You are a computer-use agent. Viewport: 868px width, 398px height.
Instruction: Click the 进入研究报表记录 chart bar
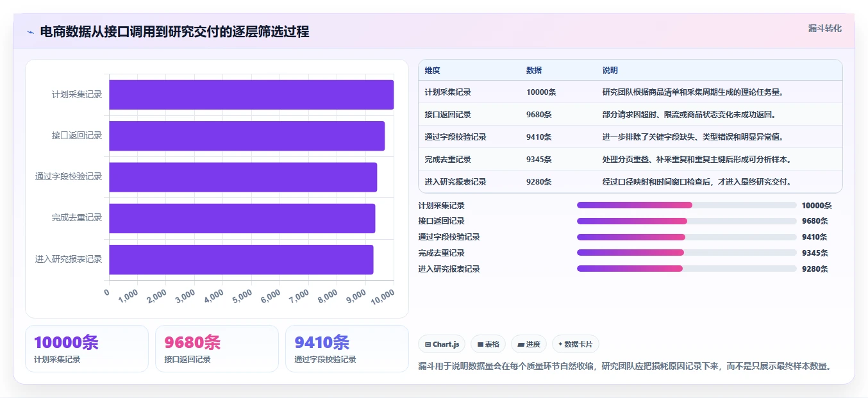point(241,260)
